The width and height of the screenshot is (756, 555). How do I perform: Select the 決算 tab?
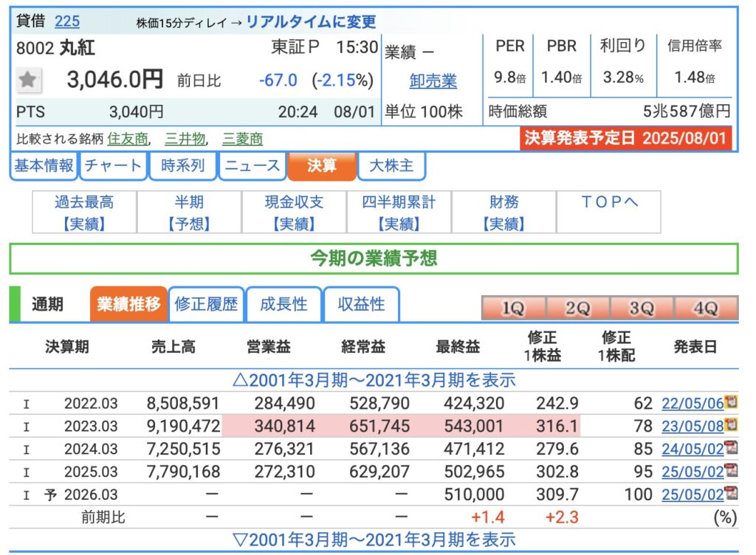[322, 166]
